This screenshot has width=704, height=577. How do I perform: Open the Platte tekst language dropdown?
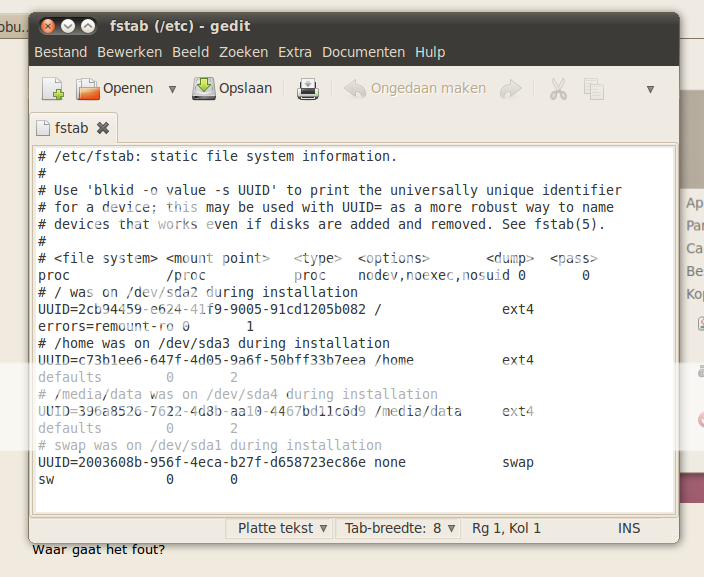(279, 528)
